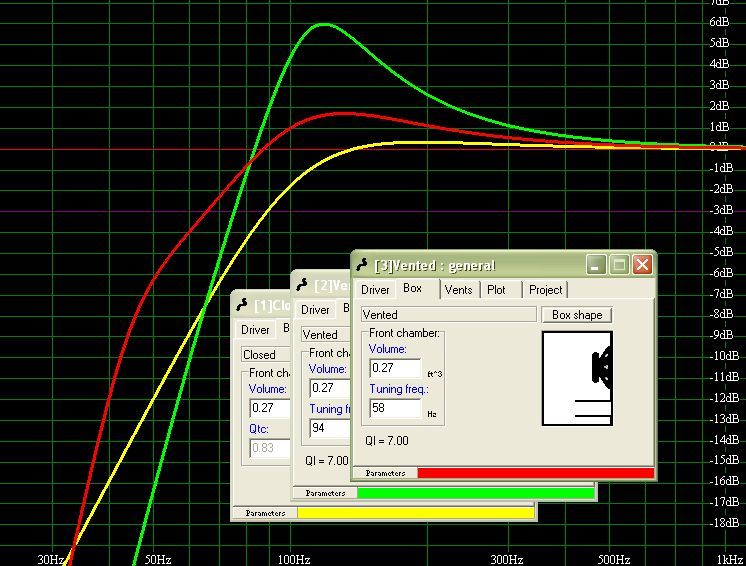Open the Plot tab
The image size is (746, 566).
496,290
